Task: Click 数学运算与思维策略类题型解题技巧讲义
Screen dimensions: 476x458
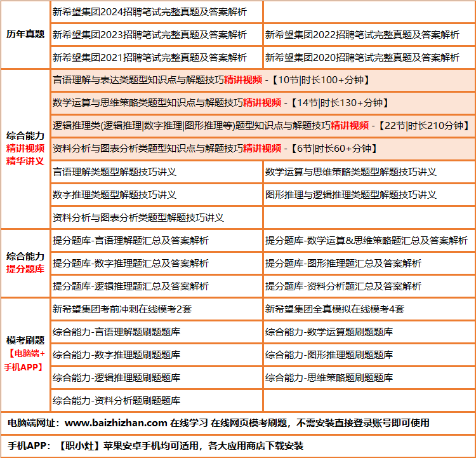Action: 369,172
